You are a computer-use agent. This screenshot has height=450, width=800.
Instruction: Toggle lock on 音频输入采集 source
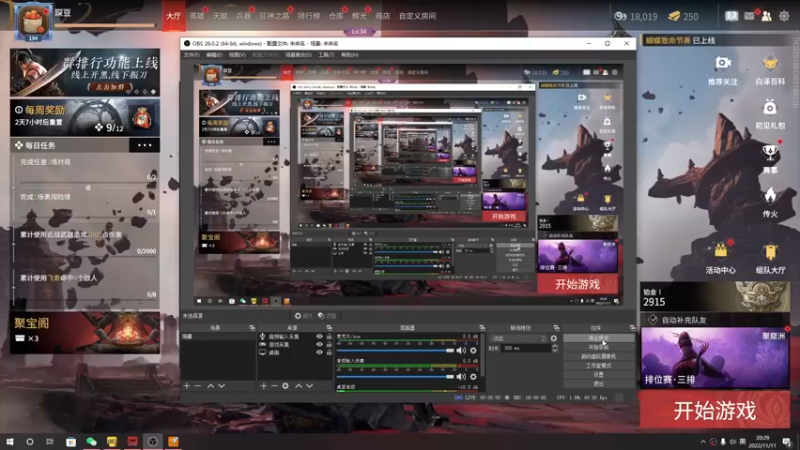tap(329, 337)
